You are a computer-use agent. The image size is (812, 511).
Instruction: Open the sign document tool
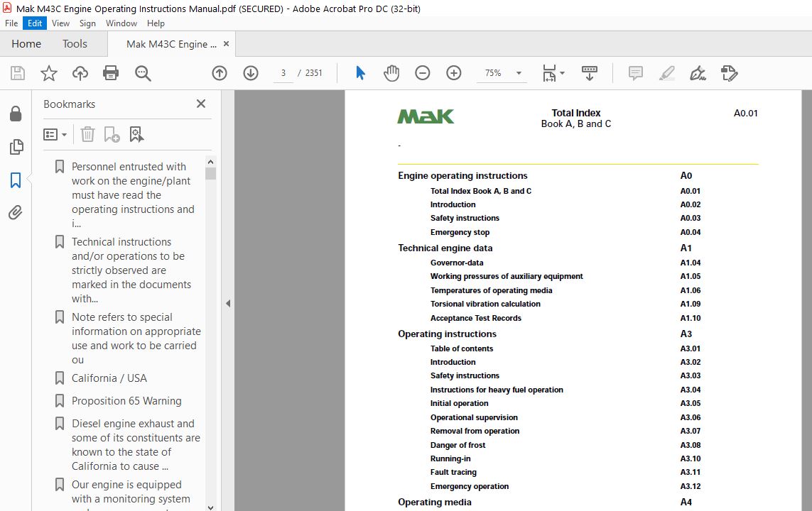[698, 73]
